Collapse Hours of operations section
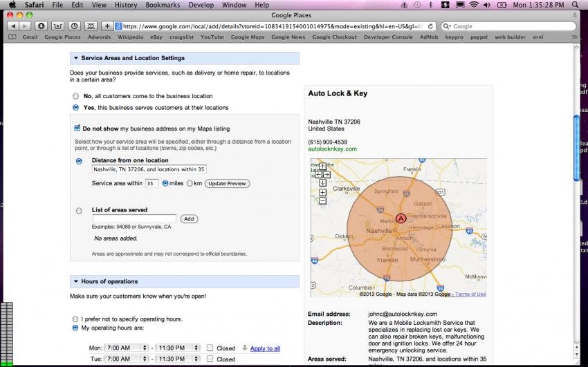Image resolution: width=588 pixels, height=367 pixels. click(76, 281)
